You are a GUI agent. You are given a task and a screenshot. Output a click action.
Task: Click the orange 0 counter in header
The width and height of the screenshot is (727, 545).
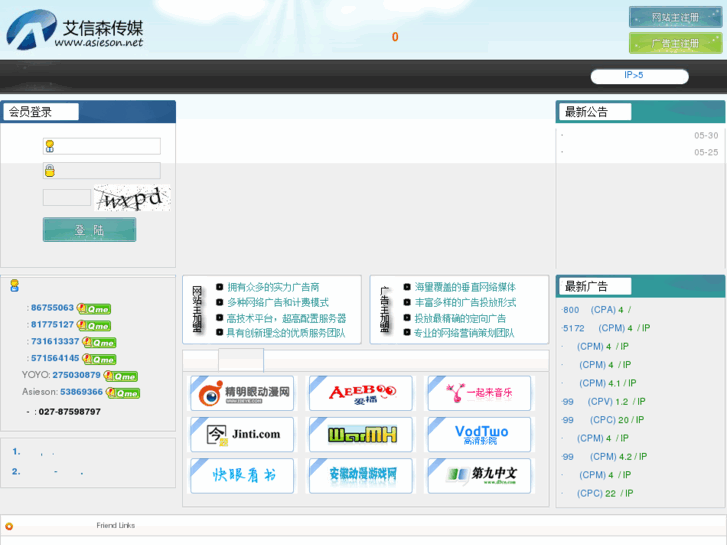pyautogui.click(x=395, y=37)
